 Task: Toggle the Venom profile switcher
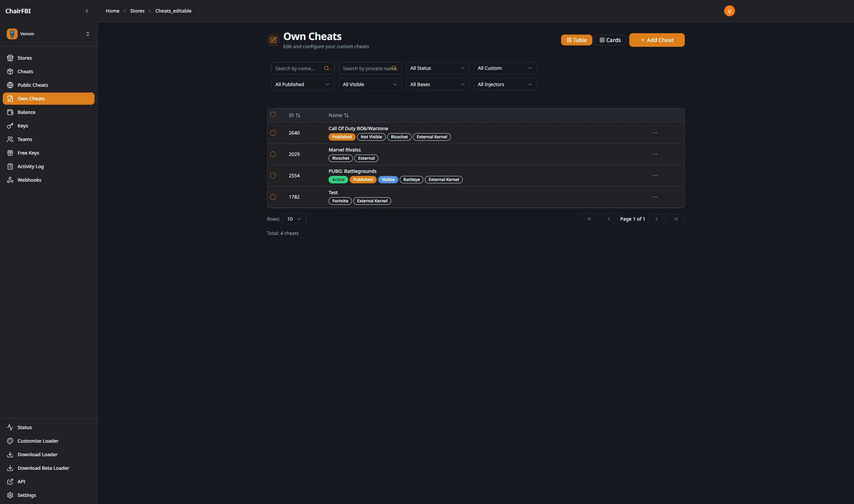tap(88, 34)
